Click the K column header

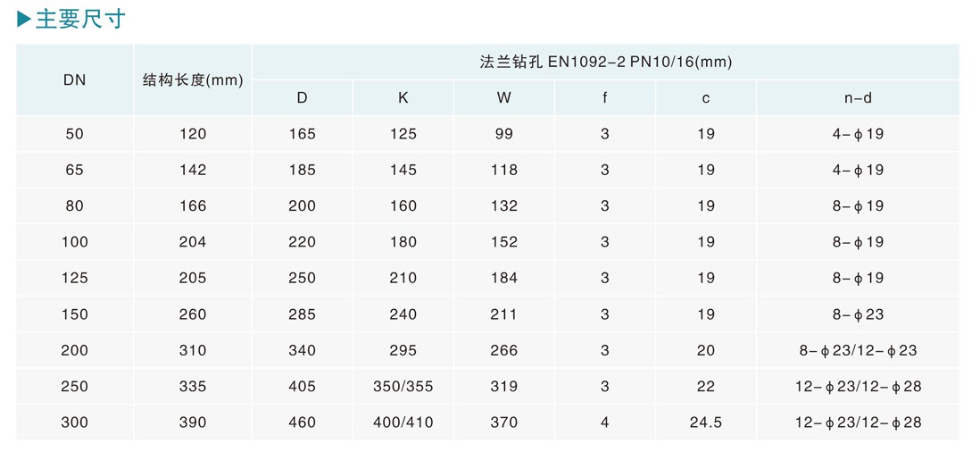(x=403, y=98)
